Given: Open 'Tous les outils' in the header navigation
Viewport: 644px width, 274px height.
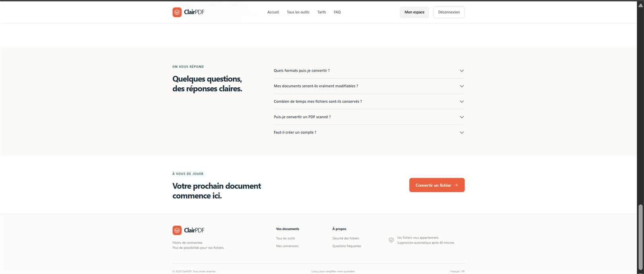Looking at the screenshot, I should [x=298, y=12].
